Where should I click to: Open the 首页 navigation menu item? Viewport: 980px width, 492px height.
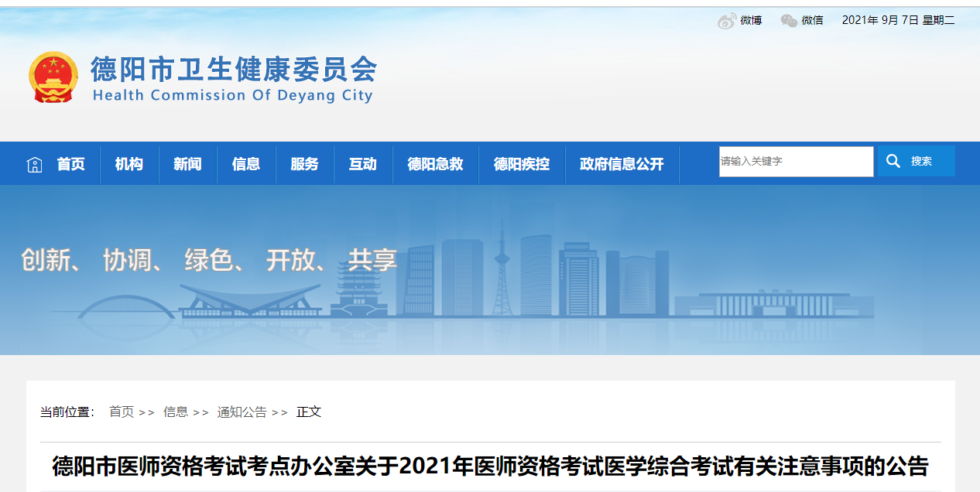click(x=70, y=164)
